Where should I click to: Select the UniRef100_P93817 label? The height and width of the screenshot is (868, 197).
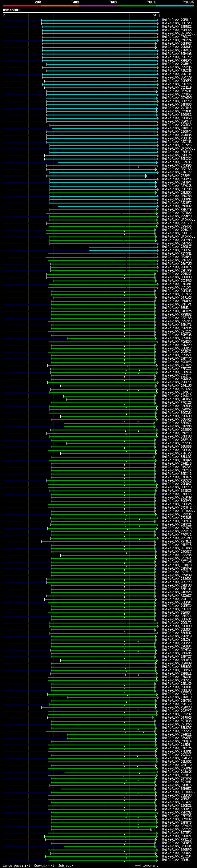pos(177,775)
